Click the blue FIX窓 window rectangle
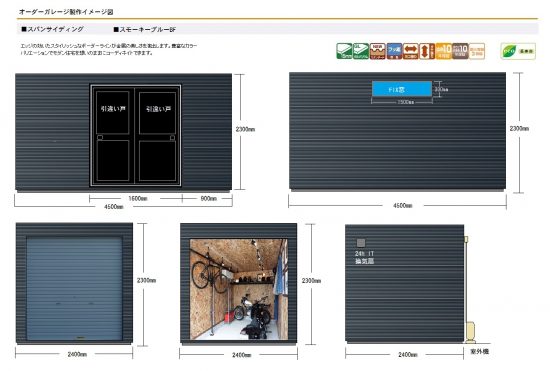550x371 pixels. tap(402, 89)
